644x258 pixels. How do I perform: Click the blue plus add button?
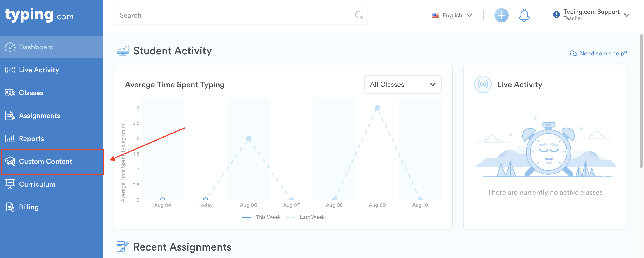(x=501, y=15)
